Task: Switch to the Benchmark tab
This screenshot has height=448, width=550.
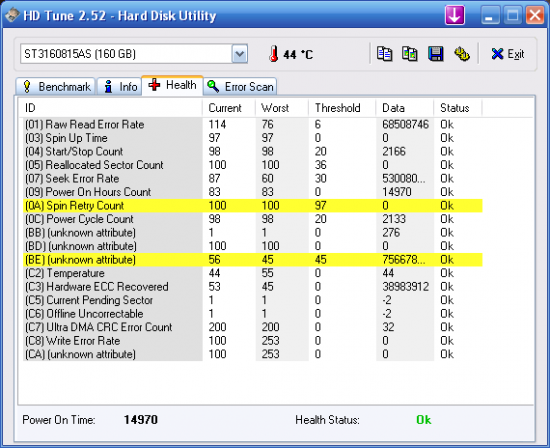Action: tap(56, 86)
